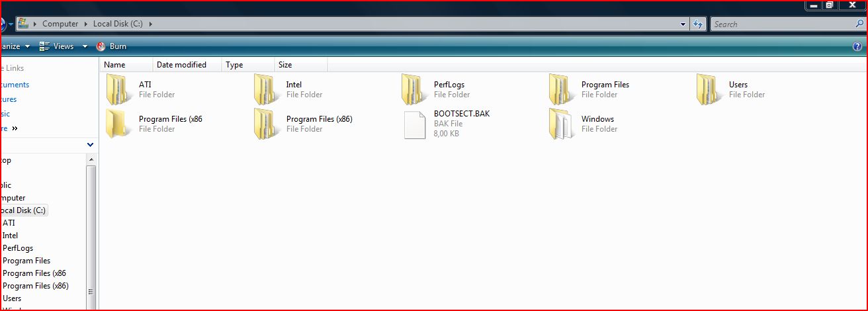Select the Intel folder icon
This screenshot has height=311, width=868.
pos(266,89)
